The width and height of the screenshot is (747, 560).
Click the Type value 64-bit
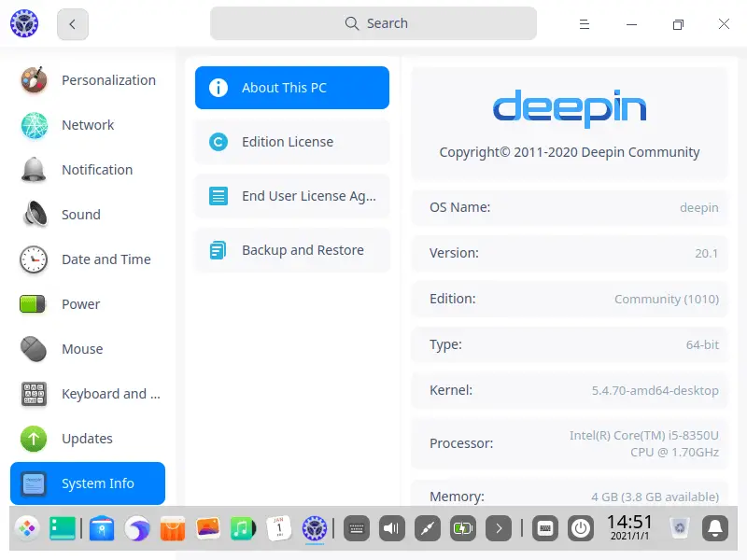[x=702, y=344]
